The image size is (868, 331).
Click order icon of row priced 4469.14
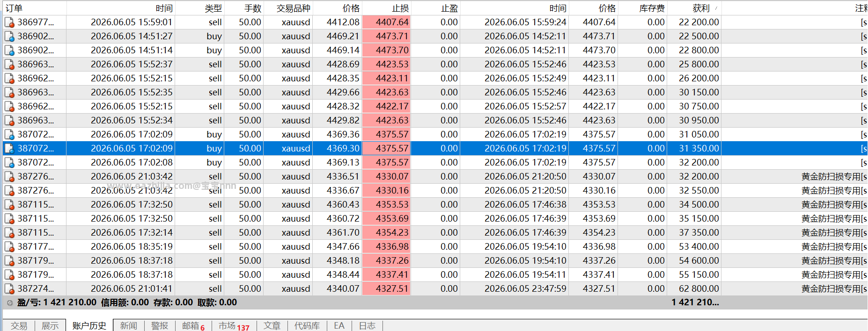point(9,50)
